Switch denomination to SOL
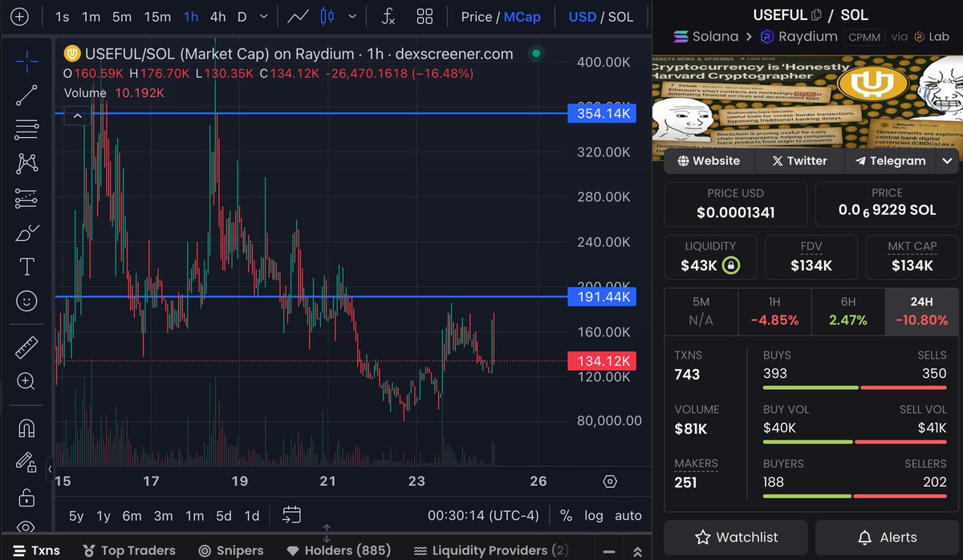The height and width of the screenshot is (560, 963). point(621,17)
